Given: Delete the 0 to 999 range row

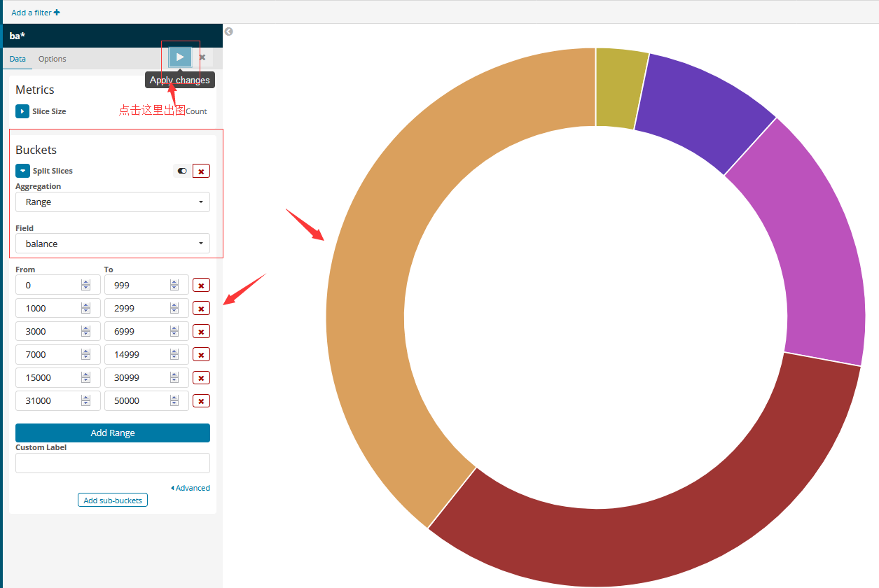Looking at the screenshot, I should pyautogui.click(x=201, y=286).
